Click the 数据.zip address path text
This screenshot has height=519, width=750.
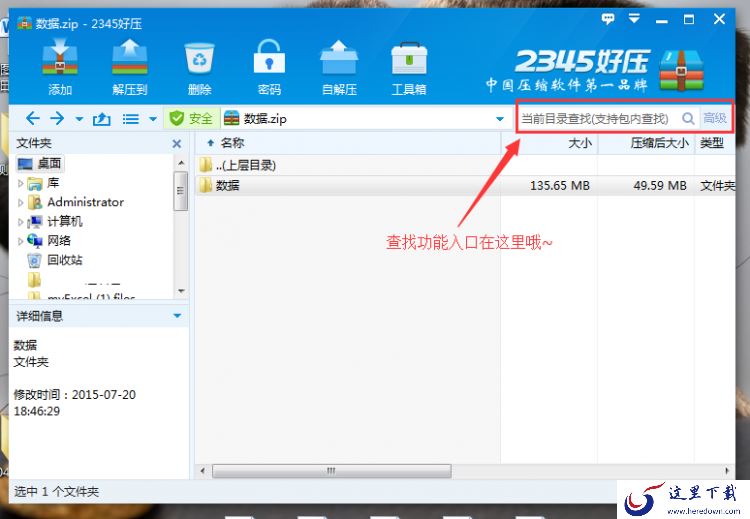(265, 119)
